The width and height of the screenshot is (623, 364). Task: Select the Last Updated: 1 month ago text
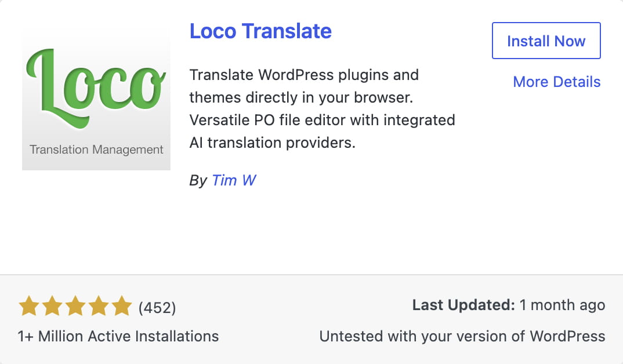tap(509, 305)
